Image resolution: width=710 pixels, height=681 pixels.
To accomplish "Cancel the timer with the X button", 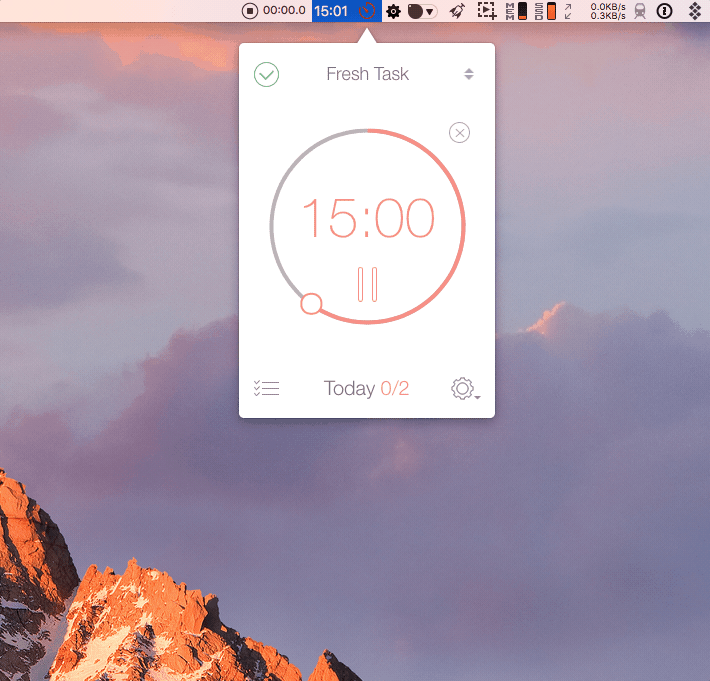I will pos(459,133).
